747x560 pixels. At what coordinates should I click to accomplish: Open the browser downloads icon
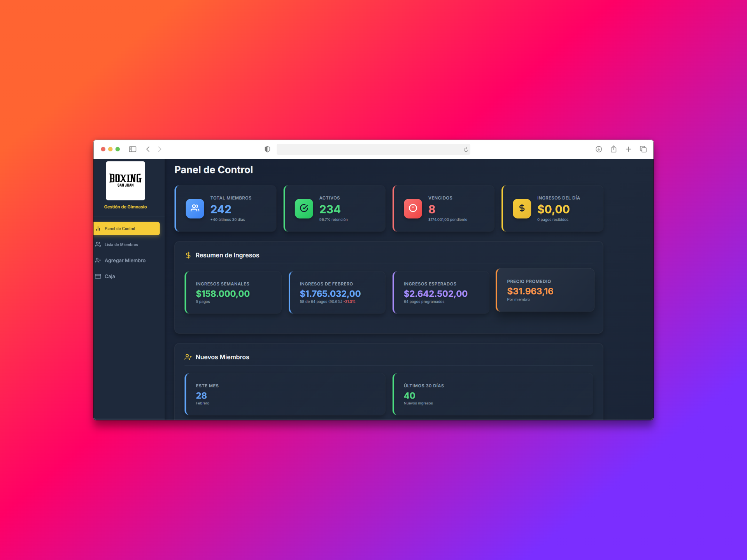[x=599, y=149]
